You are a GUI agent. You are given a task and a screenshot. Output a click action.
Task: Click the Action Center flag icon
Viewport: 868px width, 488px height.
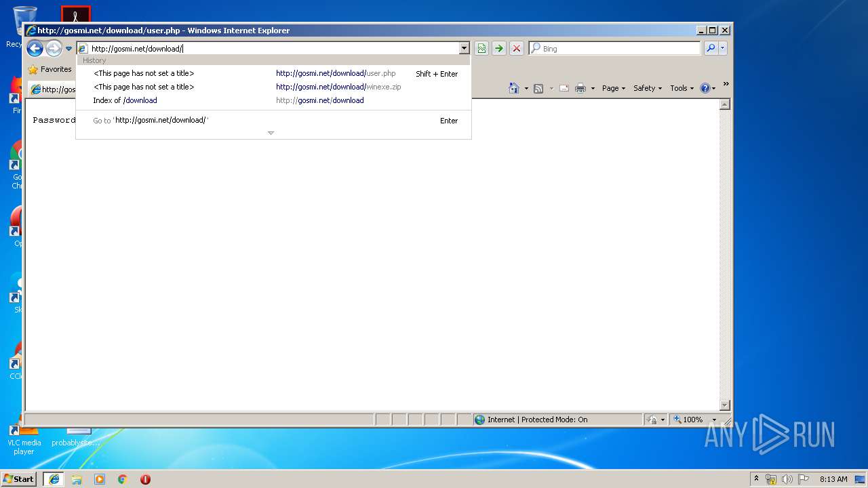coord(804,479)
